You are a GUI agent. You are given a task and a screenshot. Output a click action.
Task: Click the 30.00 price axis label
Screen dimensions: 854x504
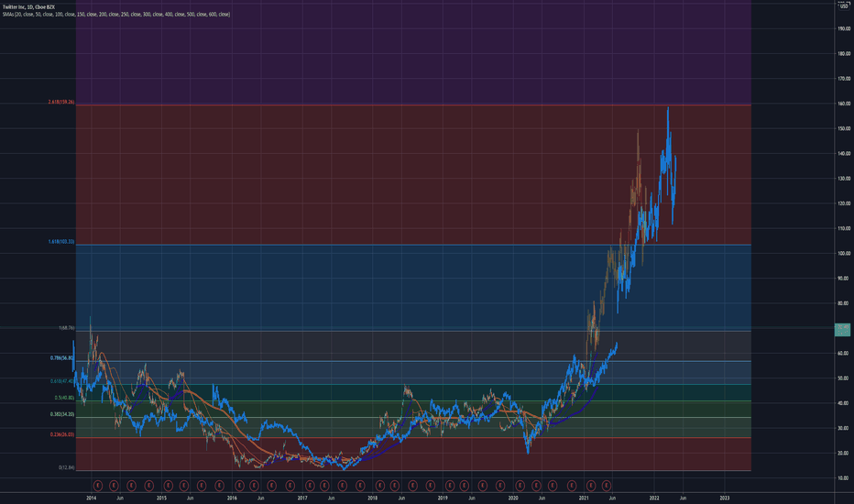844,428
